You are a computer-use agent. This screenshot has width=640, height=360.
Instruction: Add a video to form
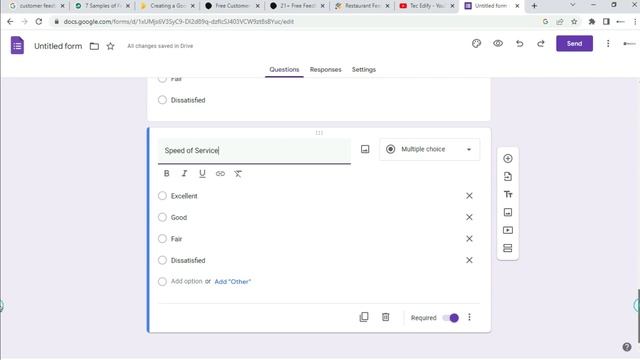(508, 230)
